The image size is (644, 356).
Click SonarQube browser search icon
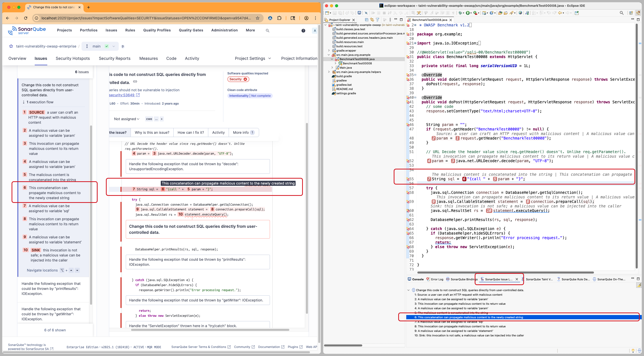267,30
